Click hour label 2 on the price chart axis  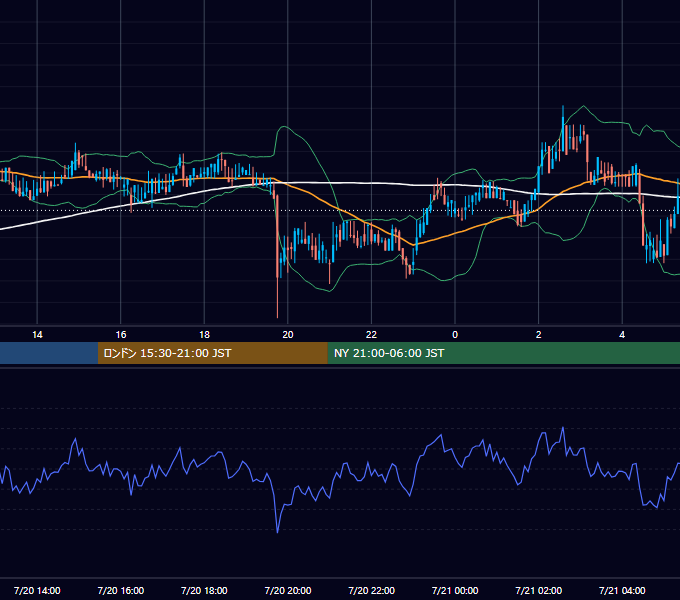pos(539,335)
